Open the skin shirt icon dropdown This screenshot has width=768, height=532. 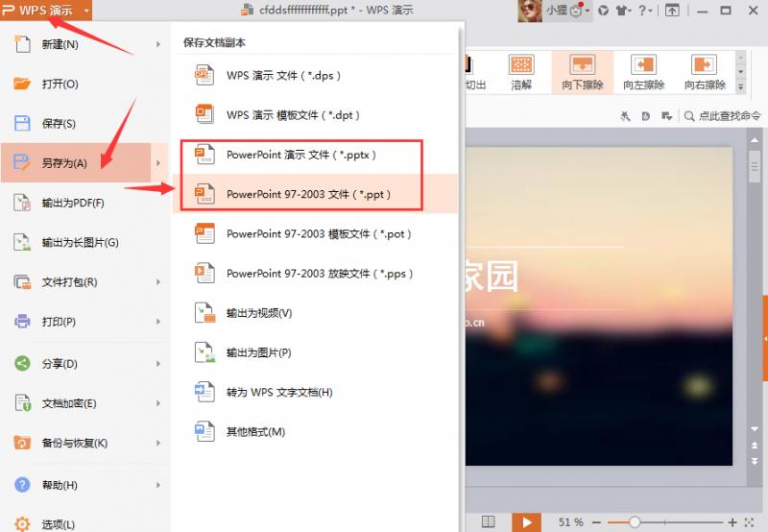(623, 11)
